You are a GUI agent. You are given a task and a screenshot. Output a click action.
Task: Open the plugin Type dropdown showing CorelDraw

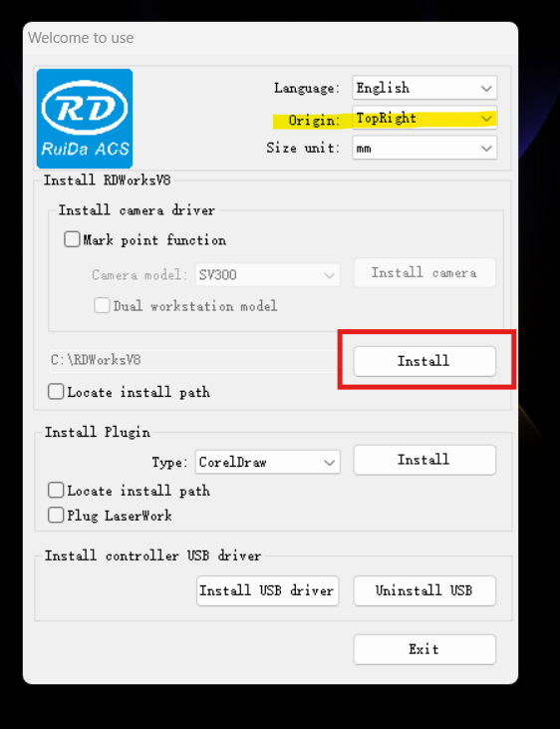point(267,462)
